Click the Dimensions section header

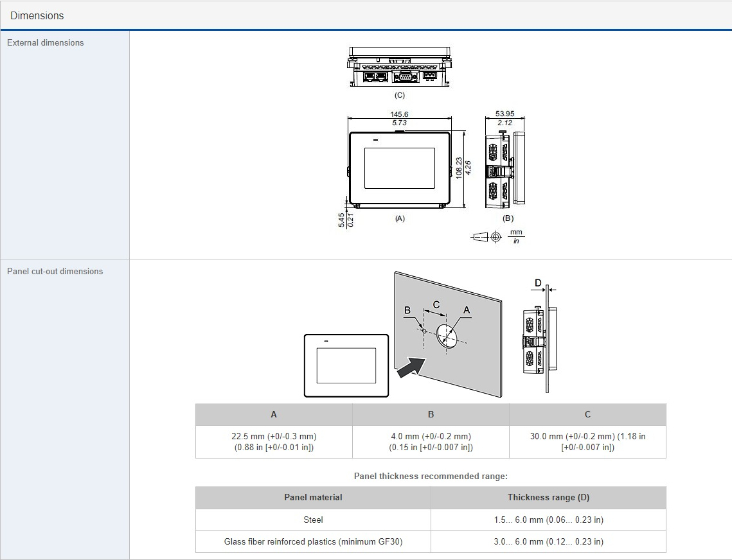[37, 15]
